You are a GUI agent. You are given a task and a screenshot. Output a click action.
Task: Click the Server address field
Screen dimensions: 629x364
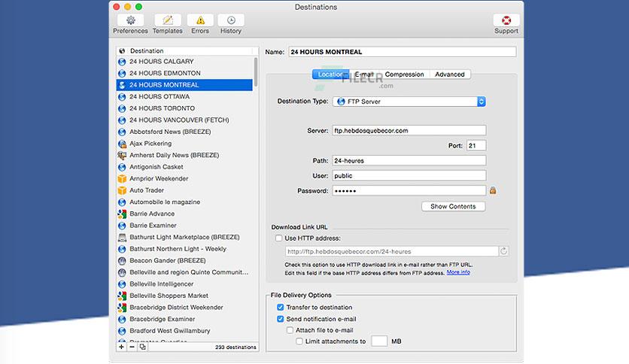(409, 130)
